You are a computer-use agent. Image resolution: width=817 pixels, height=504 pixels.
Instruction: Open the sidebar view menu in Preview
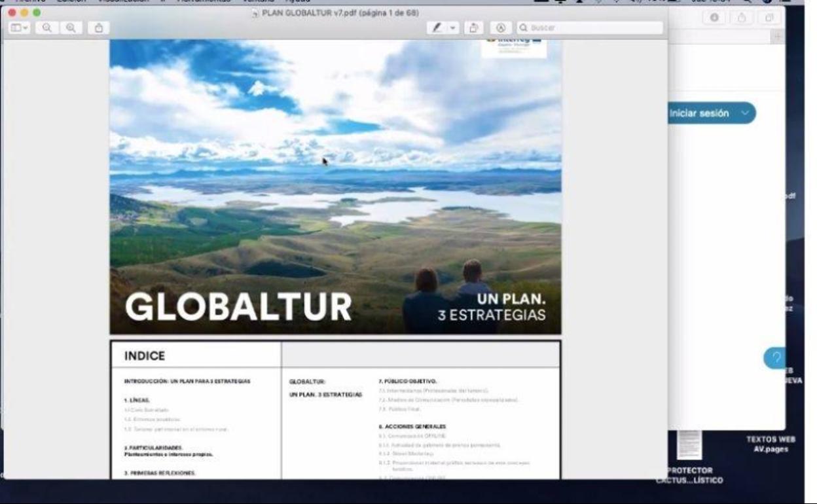[x=19, y=28]
